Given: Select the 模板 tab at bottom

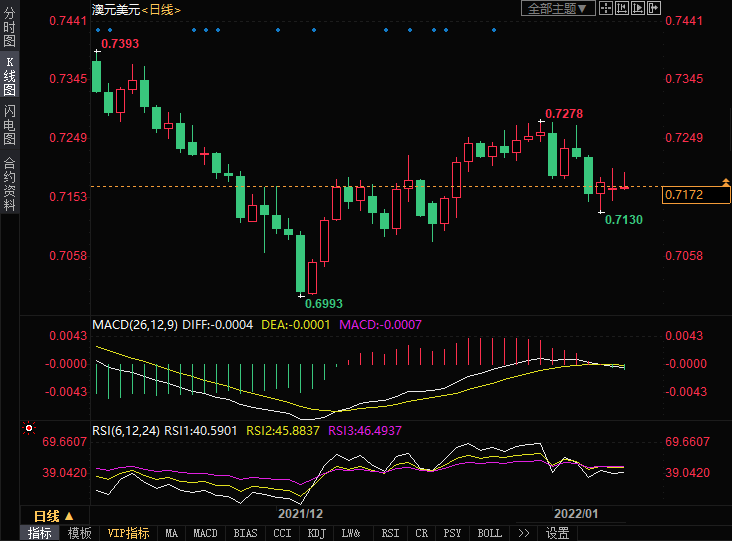Looking at the screenshot, I should (x=79, y=533).
